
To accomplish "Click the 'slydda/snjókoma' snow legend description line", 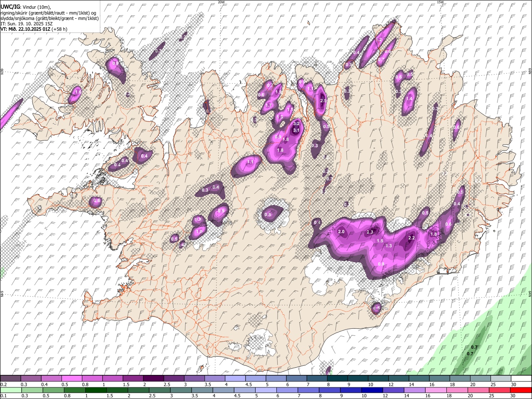I will point(49,18).
